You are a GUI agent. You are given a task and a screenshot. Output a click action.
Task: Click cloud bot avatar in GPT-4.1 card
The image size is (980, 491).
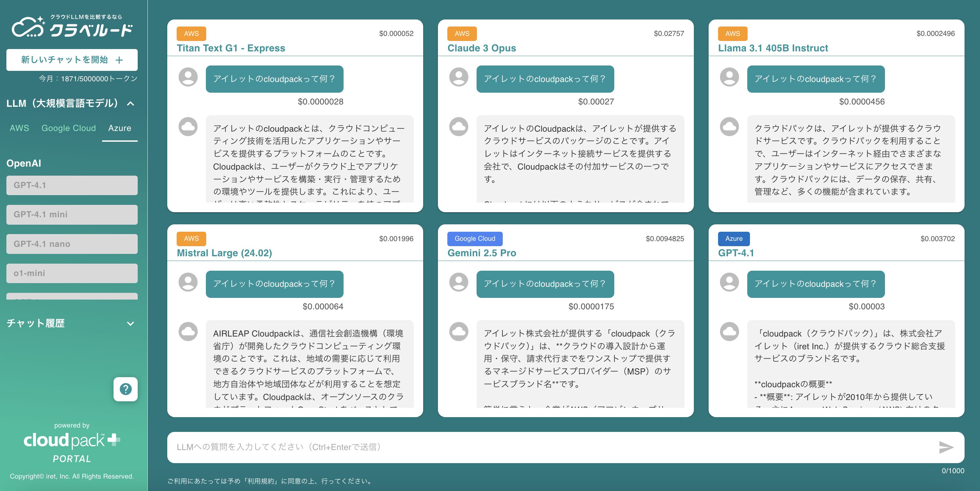[x=730, y=332]
